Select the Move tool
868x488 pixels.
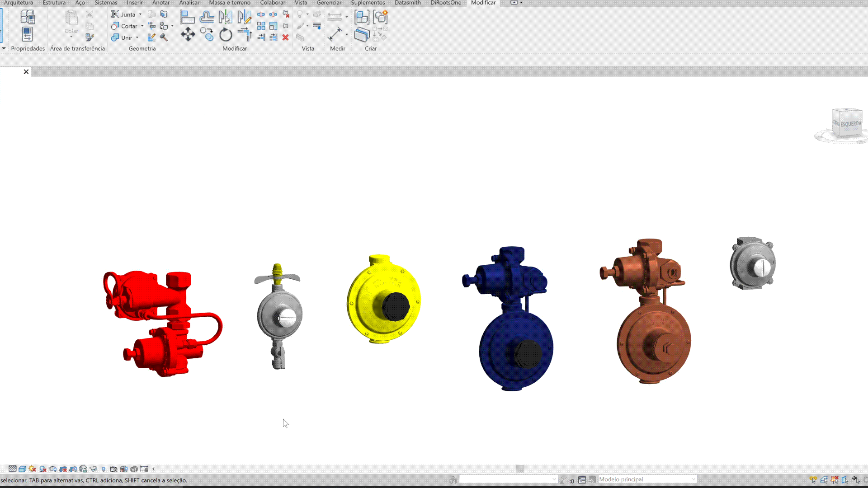point(188,34)
